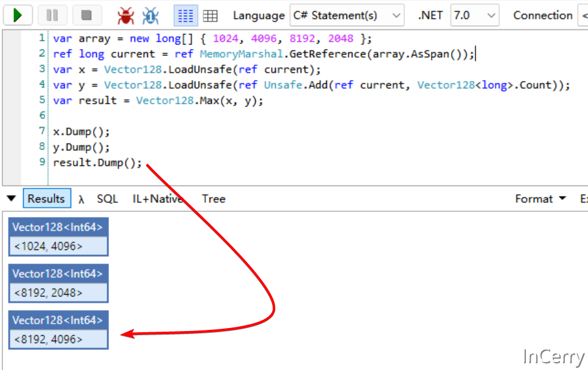
Task: Collapse the results panel with the triangle arrow
Action: (11, 198)
